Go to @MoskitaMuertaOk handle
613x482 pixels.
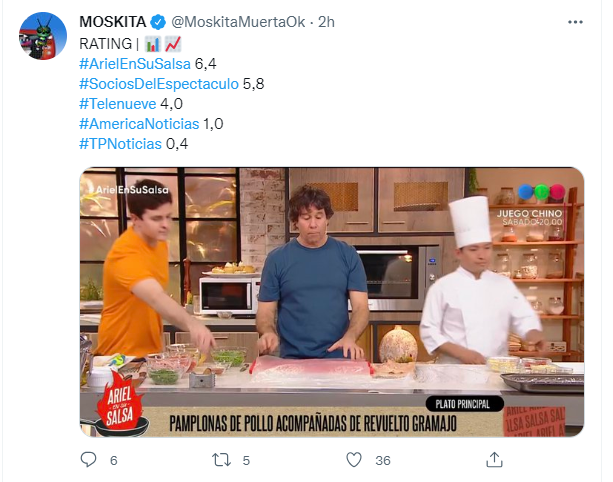pos(238,22)
